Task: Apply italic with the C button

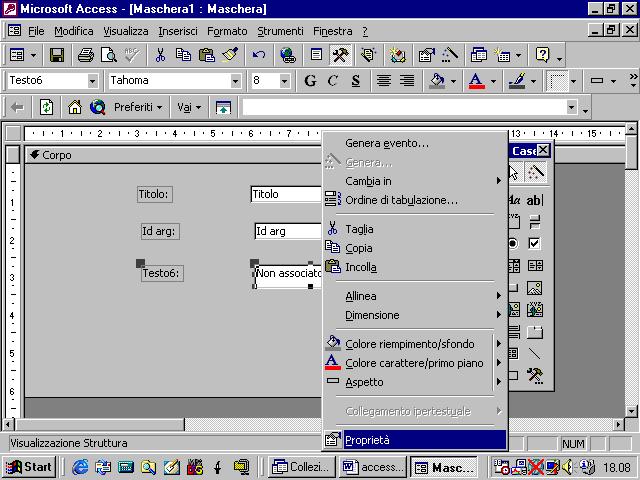Action: tap(333, 81)
